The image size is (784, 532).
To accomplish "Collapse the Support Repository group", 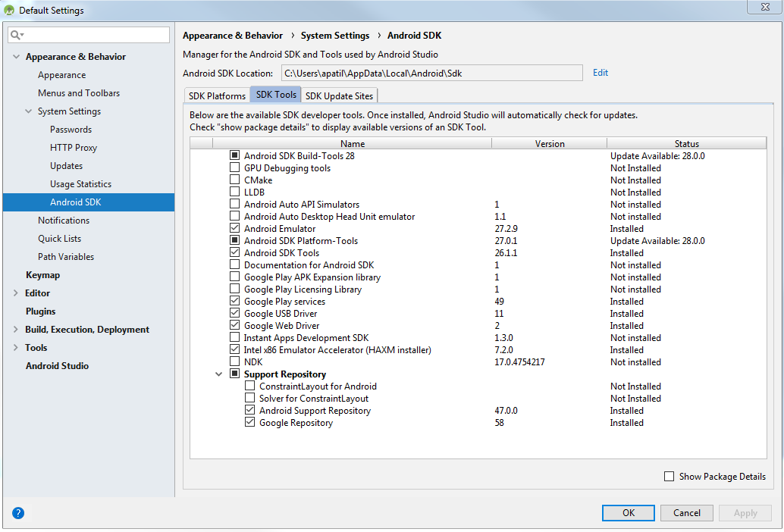I will (x=219, y=374).
